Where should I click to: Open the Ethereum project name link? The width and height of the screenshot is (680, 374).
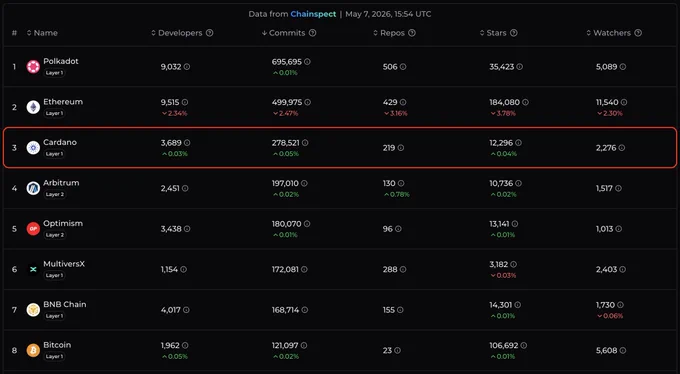click(x=63, y=102)
